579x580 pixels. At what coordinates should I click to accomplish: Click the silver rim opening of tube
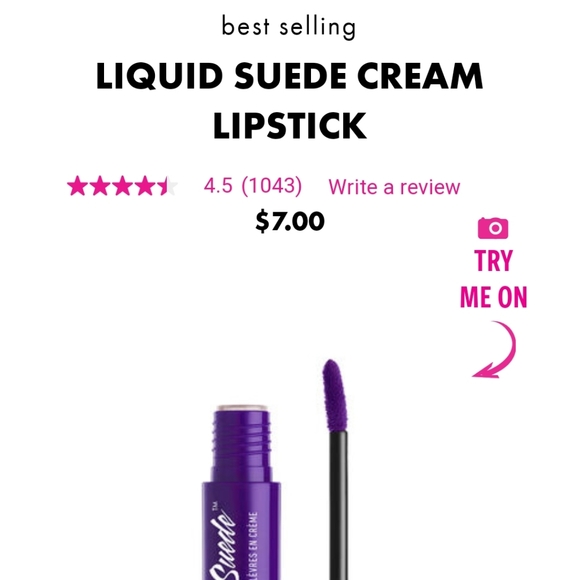click(242, 408)
